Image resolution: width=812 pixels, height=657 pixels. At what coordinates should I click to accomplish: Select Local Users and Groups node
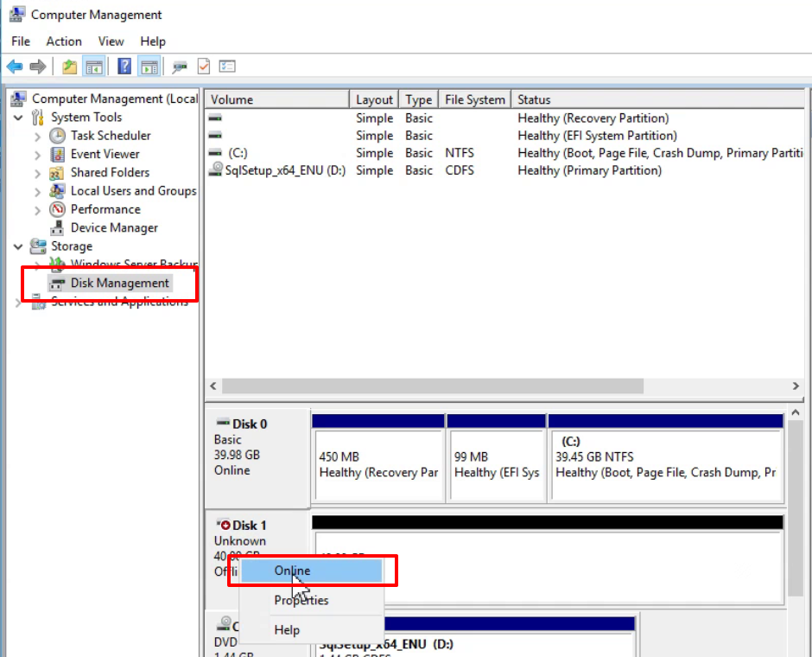click(134, 191)
